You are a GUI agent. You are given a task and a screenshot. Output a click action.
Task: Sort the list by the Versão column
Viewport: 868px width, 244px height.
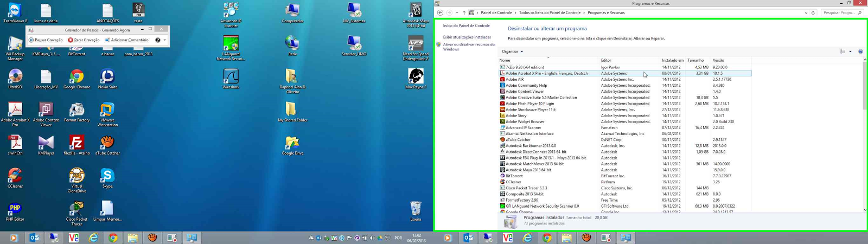point(731,60)
